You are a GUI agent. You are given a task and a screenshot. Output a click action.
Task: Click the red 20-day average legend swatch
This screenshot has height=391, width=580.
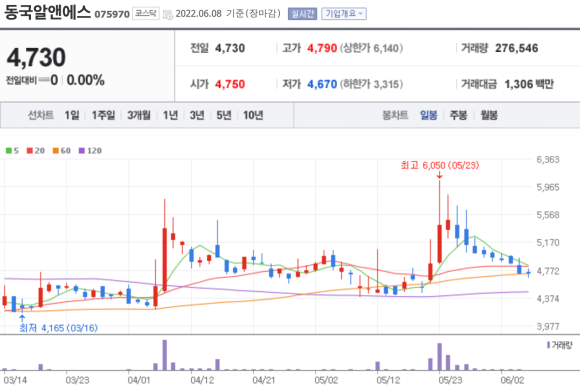click(x=30, y=151)
